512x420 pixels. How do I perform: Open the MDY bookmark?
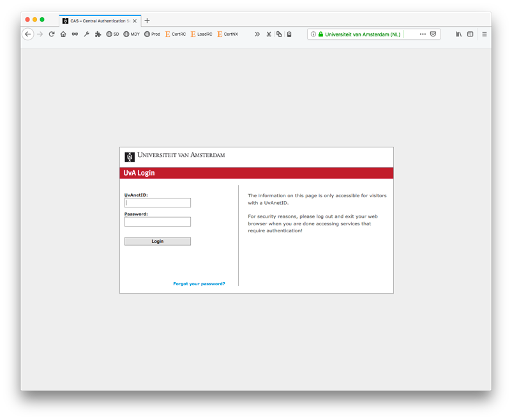coord(132,34)
